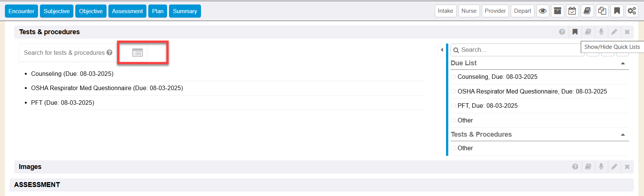Click the list icon beside tests search
The width and height of the screenshot is (644, 196).
(137, 53)
